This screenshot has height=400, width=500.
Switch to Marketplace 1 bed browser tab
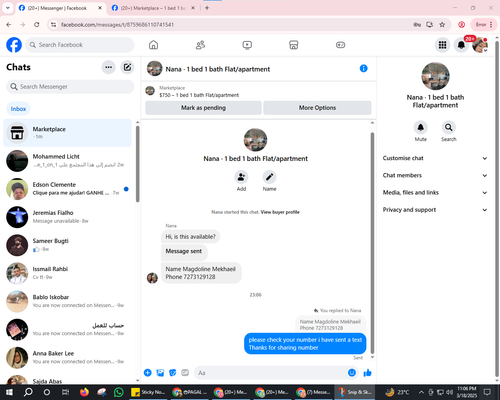click(153, 8)
